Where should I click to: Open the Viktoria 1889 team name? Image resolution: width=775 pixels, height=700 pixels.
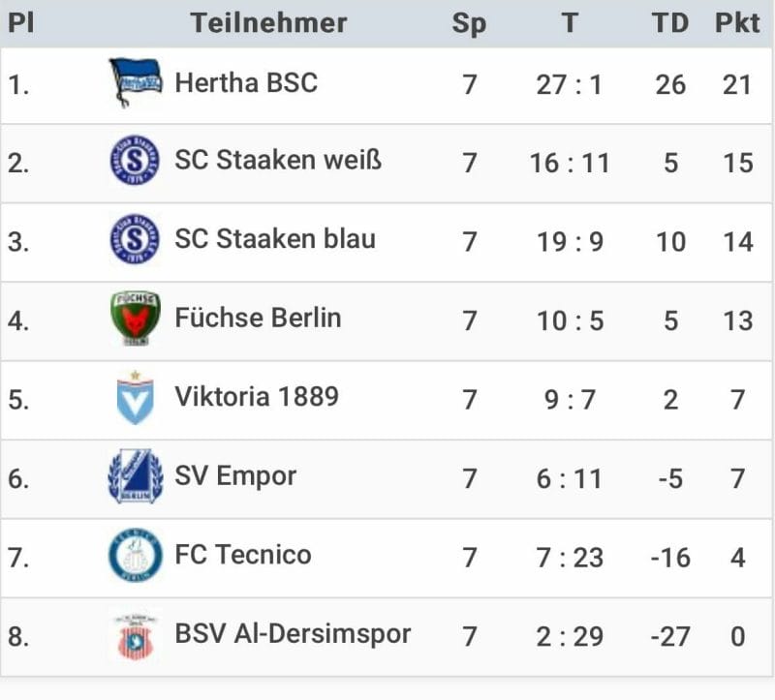(257, 397)
